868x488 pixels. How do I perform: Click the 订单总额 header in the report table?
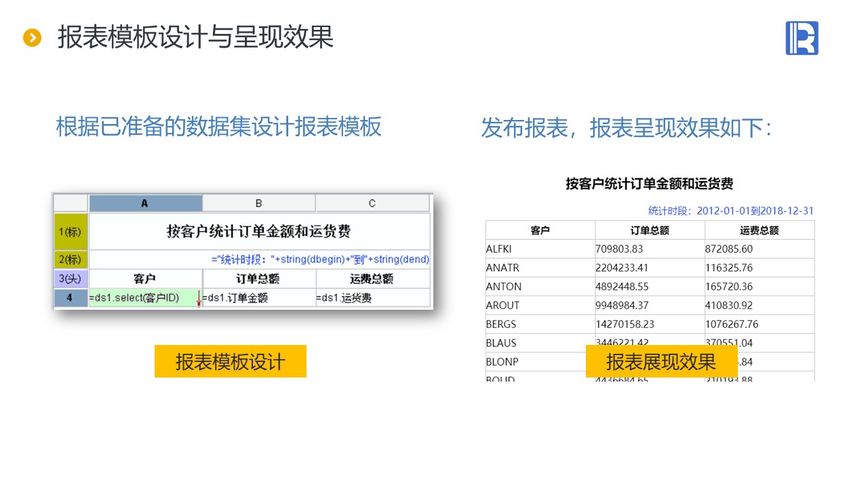[x=650, y=230]
